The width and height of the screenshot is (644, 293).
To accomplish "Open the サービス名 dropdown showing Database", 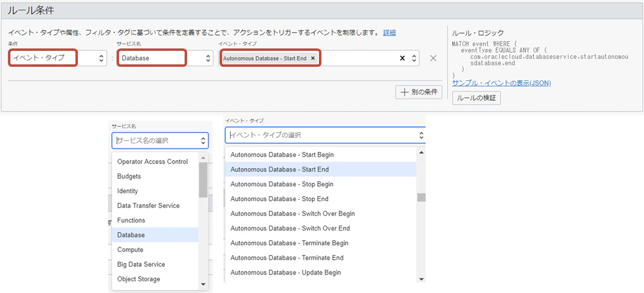I will tap(165, 58).
